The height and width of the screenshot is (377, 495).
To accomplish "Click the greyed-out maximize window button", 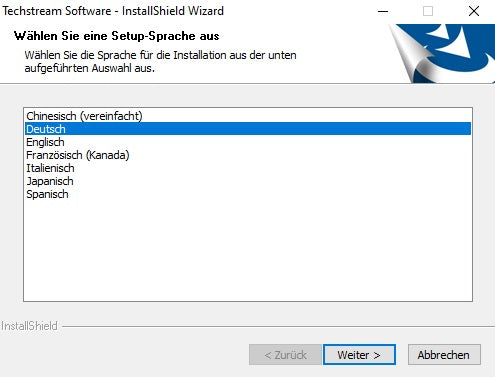I will coord(428,11).
